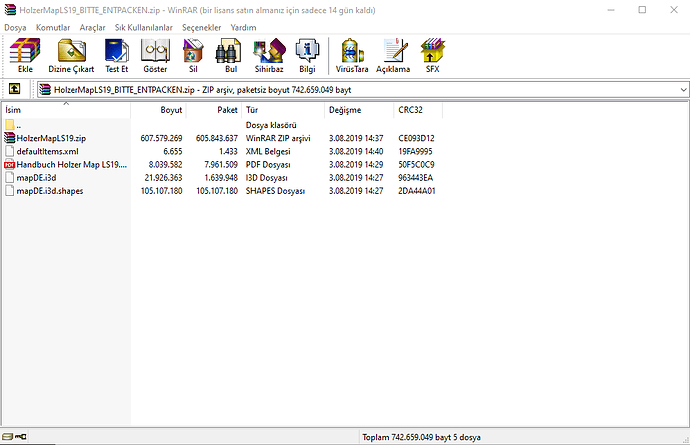Click the Sil delete icon

coord(193,51)
